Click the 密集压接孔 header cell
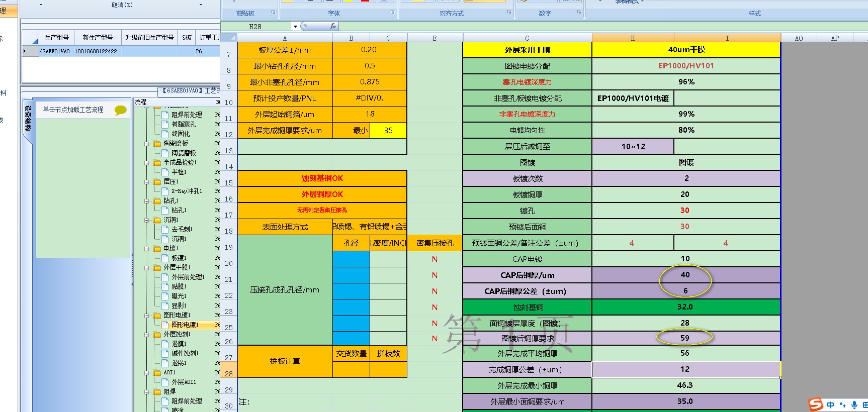The height and width of the screenshot is (412, 868). tap(435, 243)
